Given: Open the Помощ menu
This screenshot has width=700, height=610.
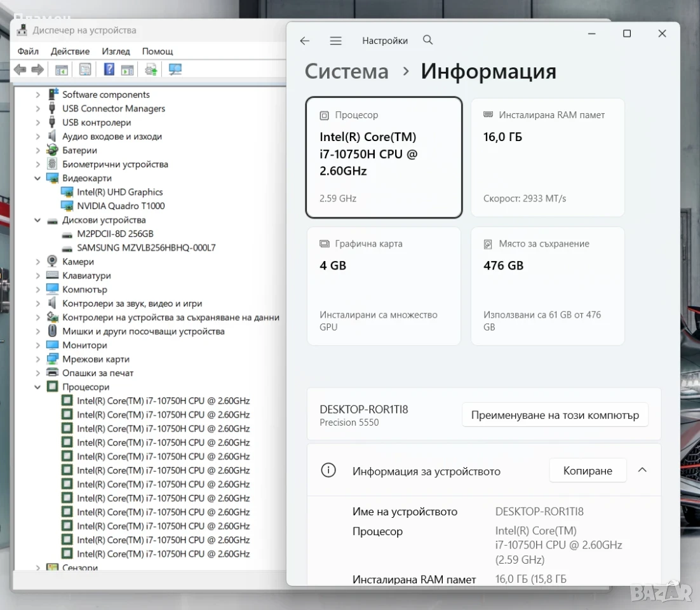Looking at the screenshot, I should point(158,51).
